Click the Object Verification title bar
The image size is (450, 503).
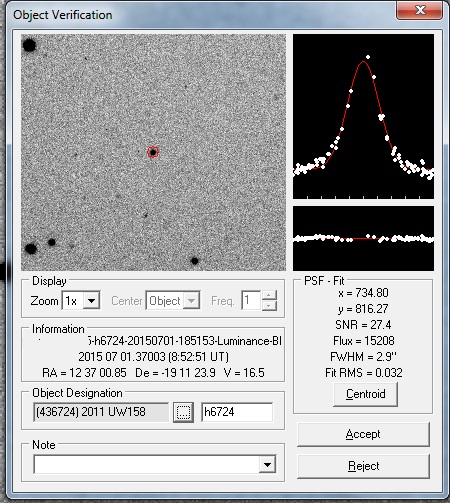click(200, 15)
